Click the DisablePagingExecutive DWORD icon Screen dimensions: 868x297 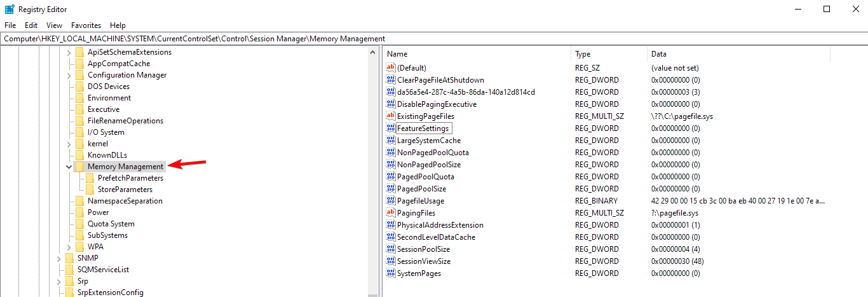[391, 104]
